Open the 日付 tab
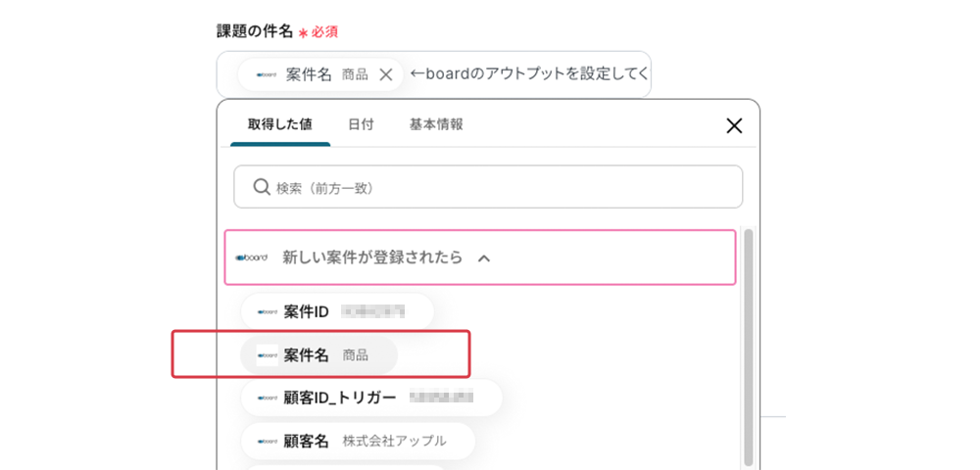 (x=361, y=125)
